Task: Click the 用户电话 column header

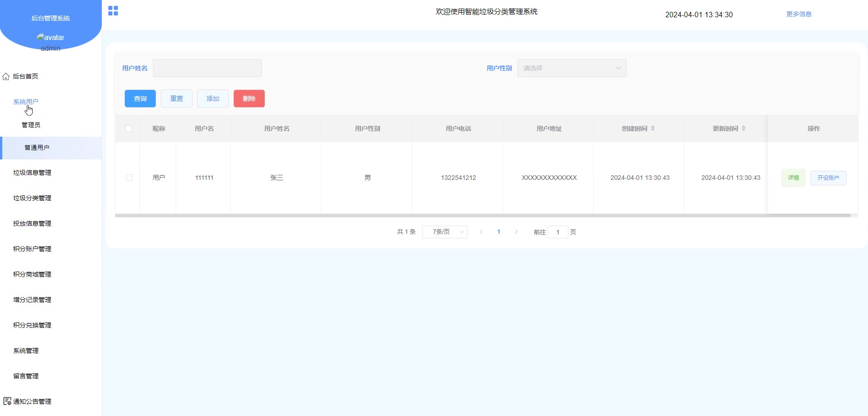Action: tap(459, 129)
